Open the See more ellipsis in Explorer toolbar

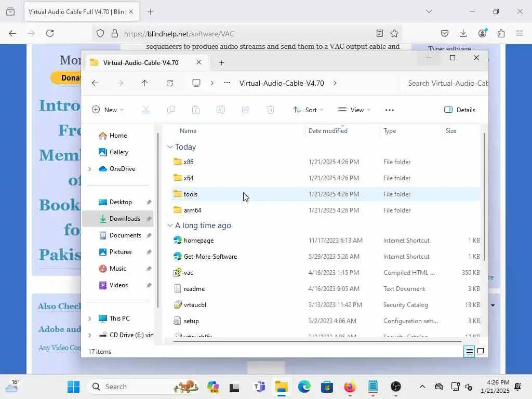point(390,110)
